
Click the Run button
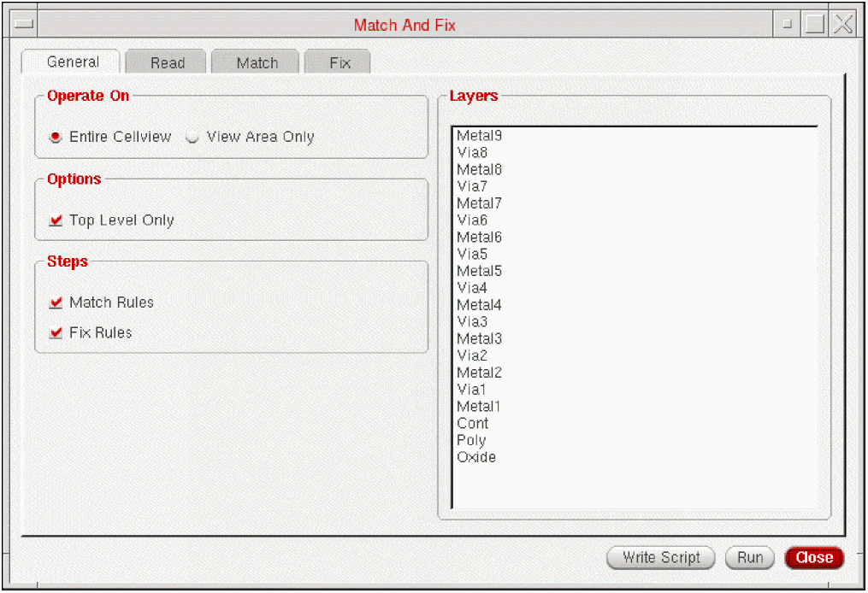[749, 558]
